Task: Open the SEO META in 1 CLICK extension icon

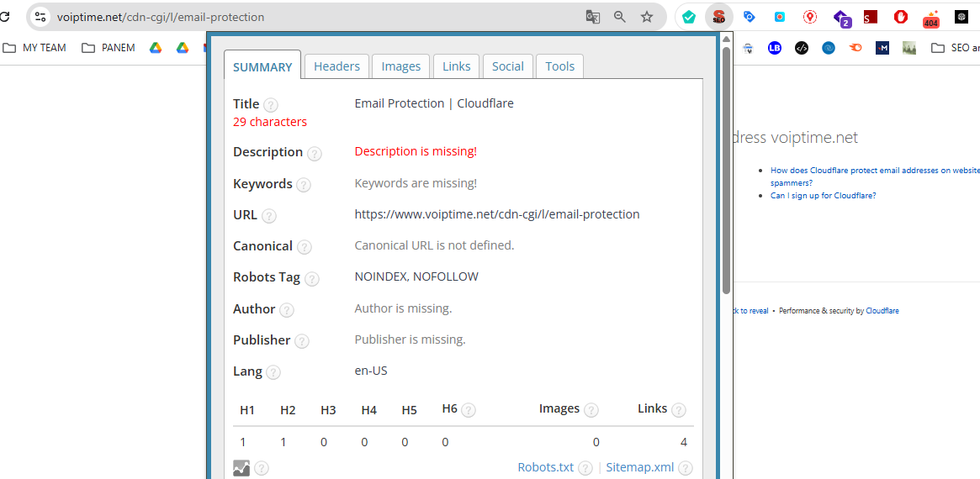Action: tap(718, 17)
